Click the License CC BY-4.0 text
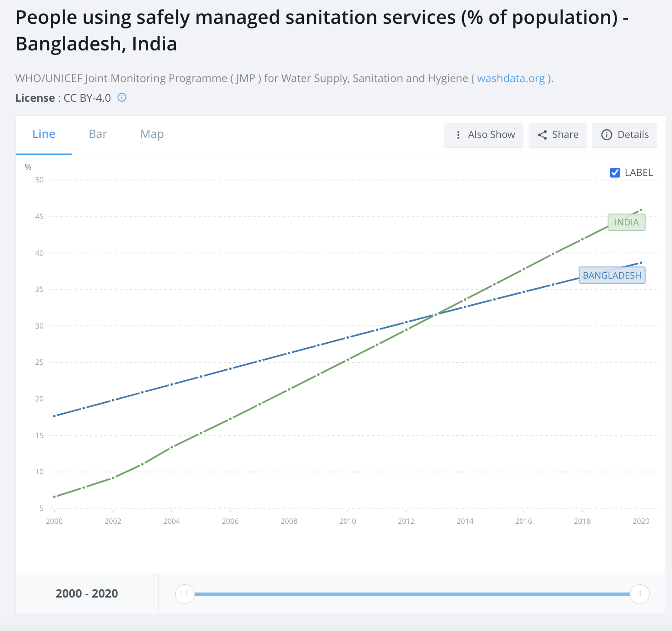This screenshot has width=672, height=631. point(63,98)
